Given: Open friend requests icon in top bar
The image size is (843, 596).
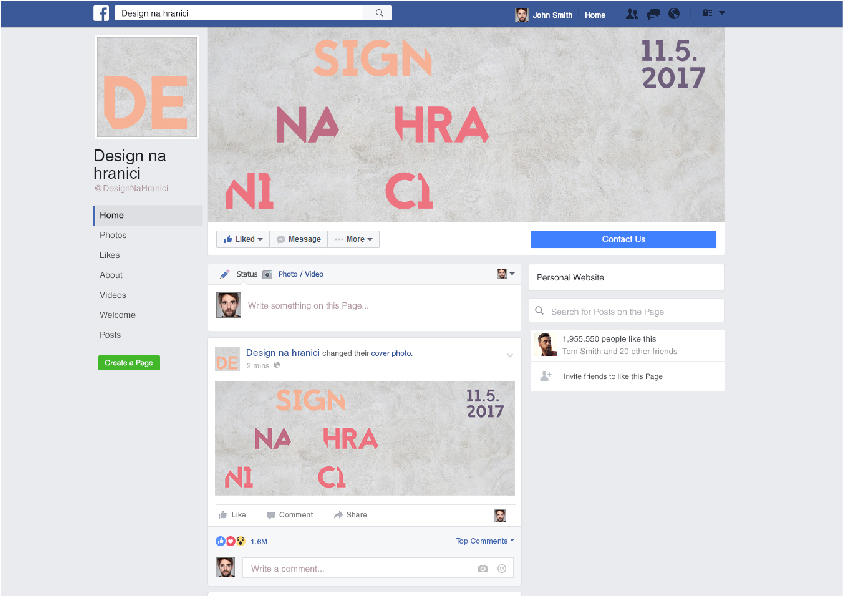Looking at the screenshot, I should [x=631, y=14].
